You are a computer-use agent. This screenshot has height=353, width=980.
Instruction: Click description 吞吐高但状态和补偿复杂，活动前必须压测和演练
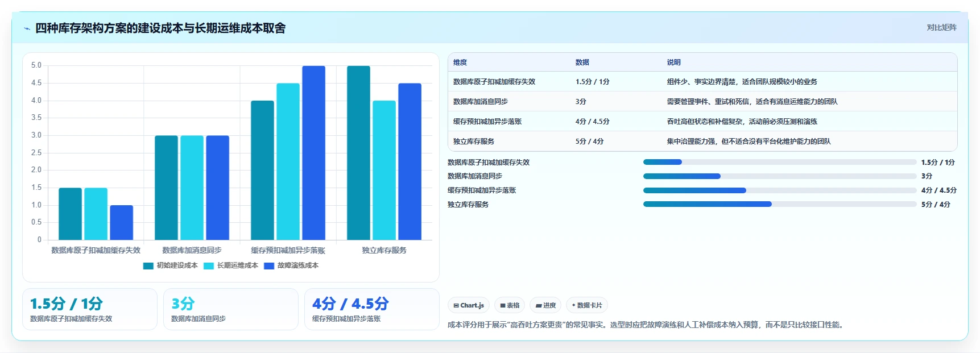click(x=742, y=122)
